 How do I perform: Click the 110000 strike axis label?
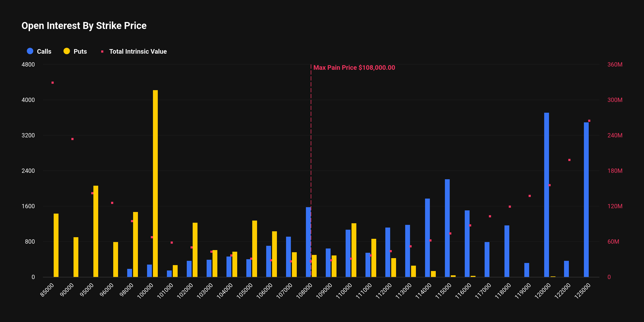point(344,291)
